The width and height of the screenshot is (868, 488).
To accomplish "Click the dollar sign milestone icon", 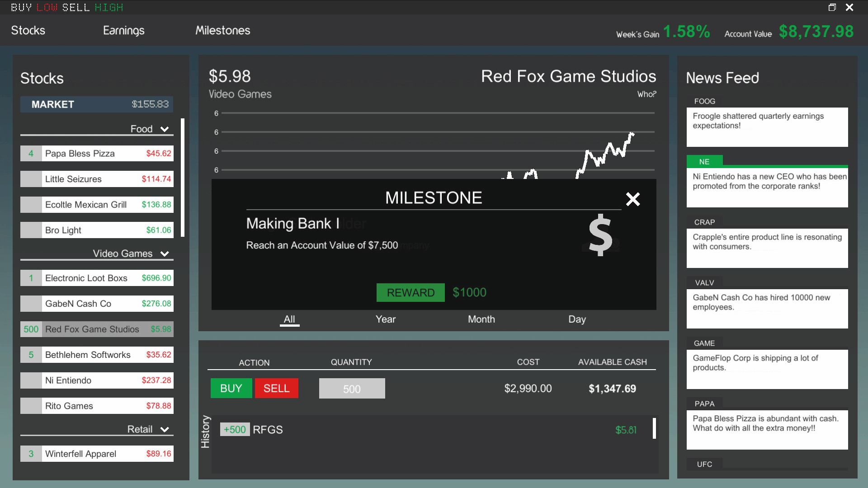I will (600, 235).
